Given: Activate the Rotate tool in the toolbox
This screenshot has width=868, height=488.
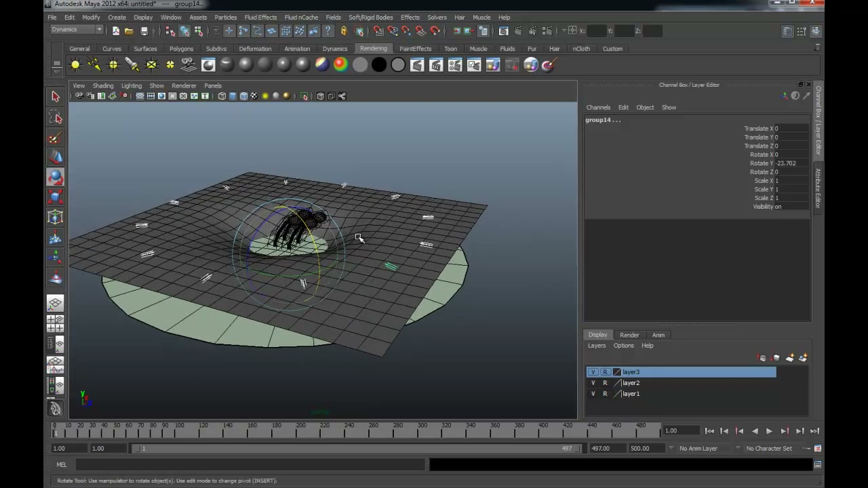Looking at the screenshot, I should pyautogui.click(x=56, y=178).
